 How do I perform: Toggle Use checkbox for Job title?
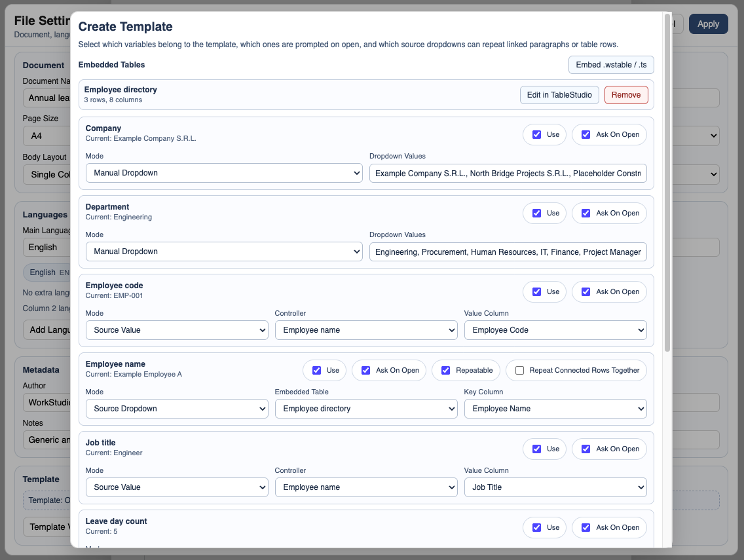pyautogui.click(x=536, y=449)
